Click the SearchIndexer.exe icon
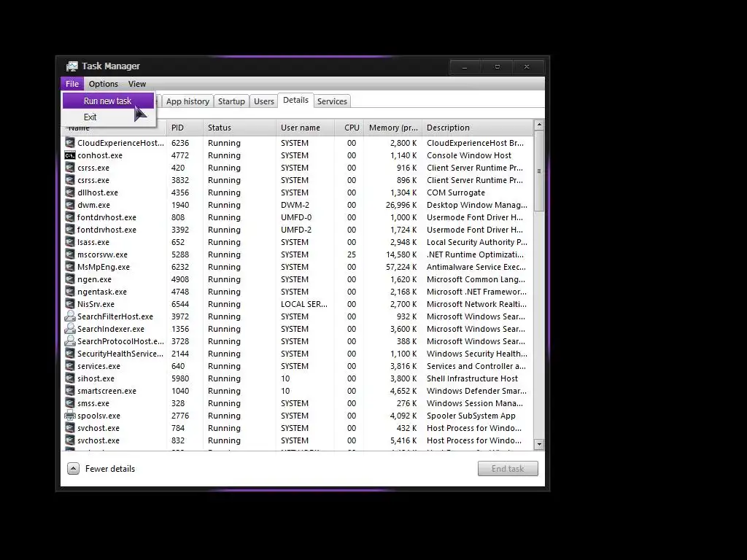 click(70, 329)
